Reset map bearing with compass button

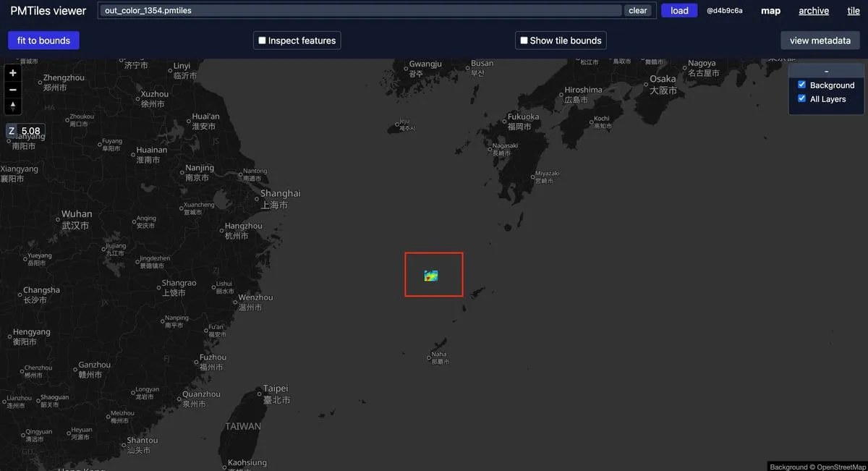click(x=13, y=106)
